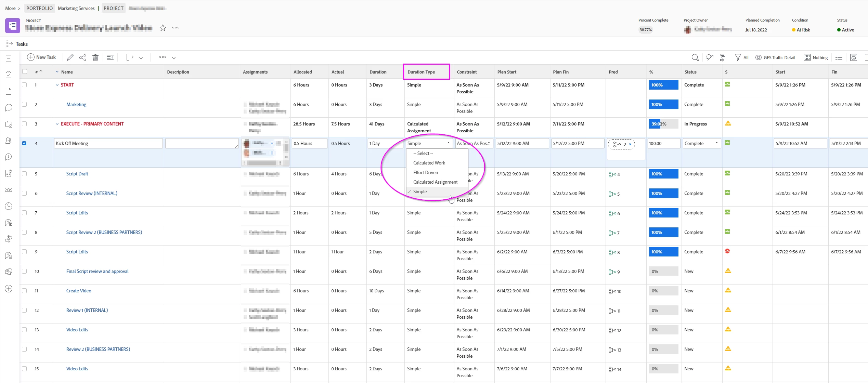Open the chat bubble icon in sidebar
Image resolution: width=868 pixels, height=383 pixels.
[x=9, y=108]
